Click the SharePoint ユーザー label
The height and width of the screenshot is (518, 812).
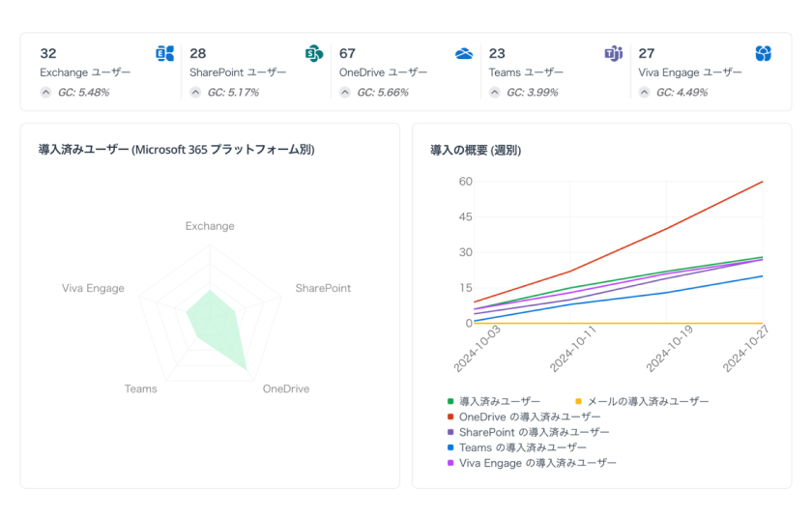click(238, 72)
